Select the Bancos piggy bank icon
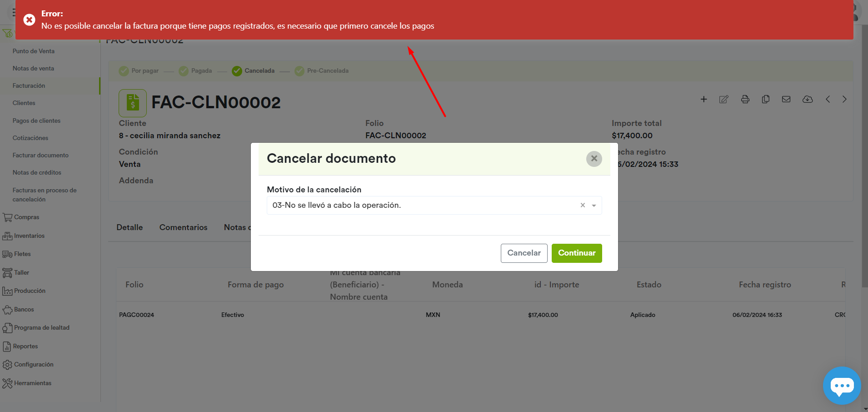868x412 pixels. [8, 309]
